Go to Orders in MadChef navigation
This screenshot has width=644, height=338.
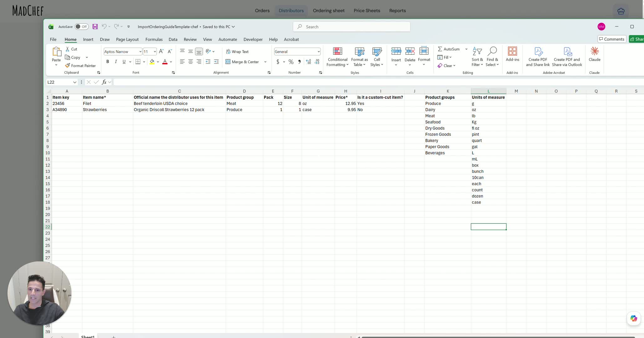point(262,10)
